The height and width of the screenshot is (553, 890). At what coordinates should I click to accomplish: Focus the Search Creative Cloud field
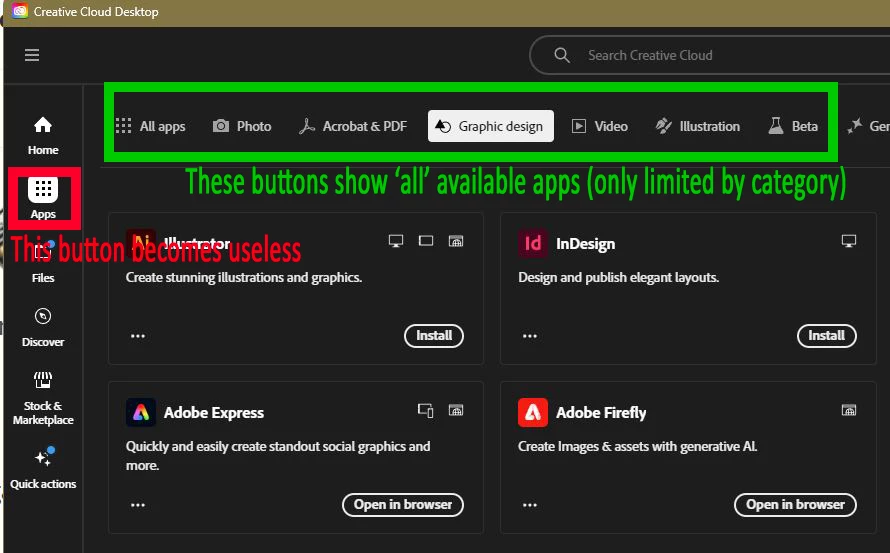[710, 55]
